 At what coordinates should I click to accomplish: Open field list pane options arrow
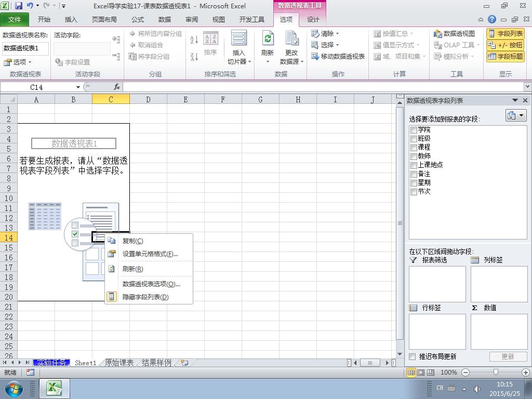point(515,100)
